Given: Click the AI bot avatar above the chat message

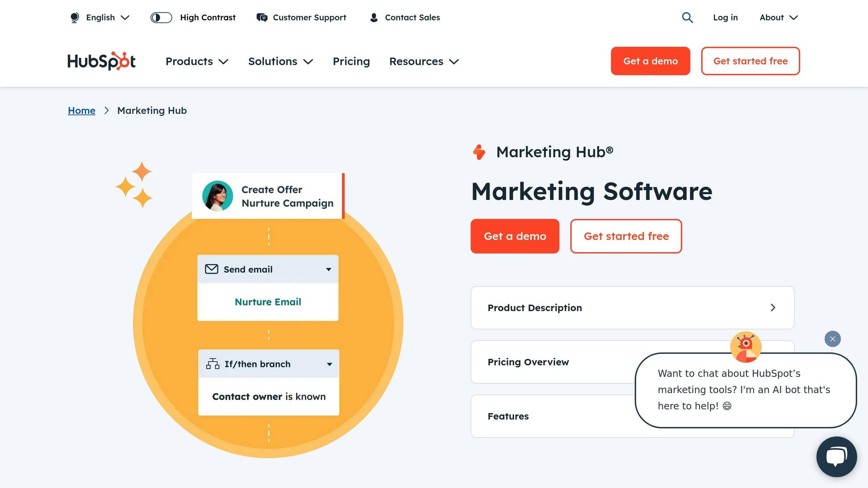Looking at the screenshot, I should point(746,347).
